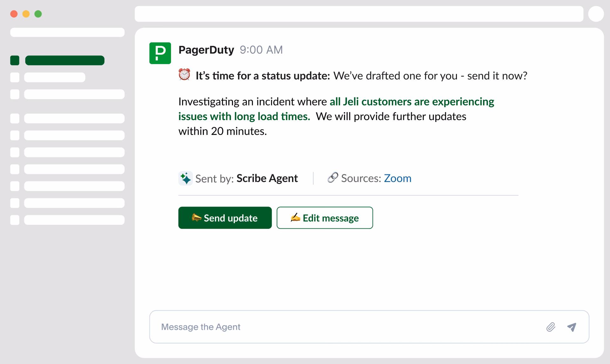Viewport: 610px width, 364px height.
Task: Click the megaphone icon on Send update
Action: 196,218
